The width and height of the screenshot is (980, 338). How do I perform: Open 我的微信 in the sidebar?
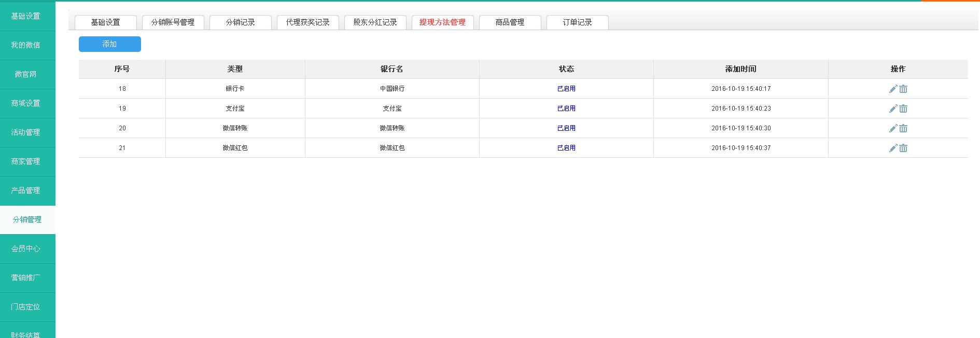26,45
